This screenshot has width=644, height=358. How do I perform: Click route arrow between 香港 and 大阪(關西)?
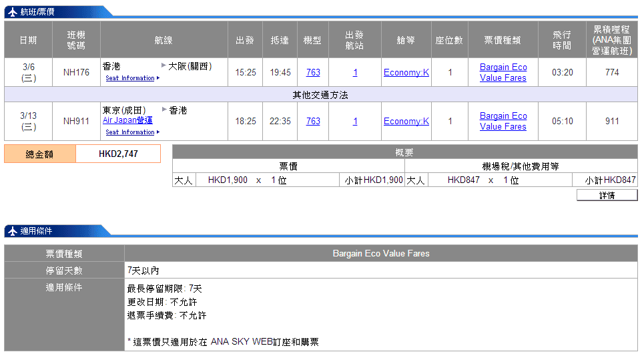pyautogui.click(x=164, y=65)
